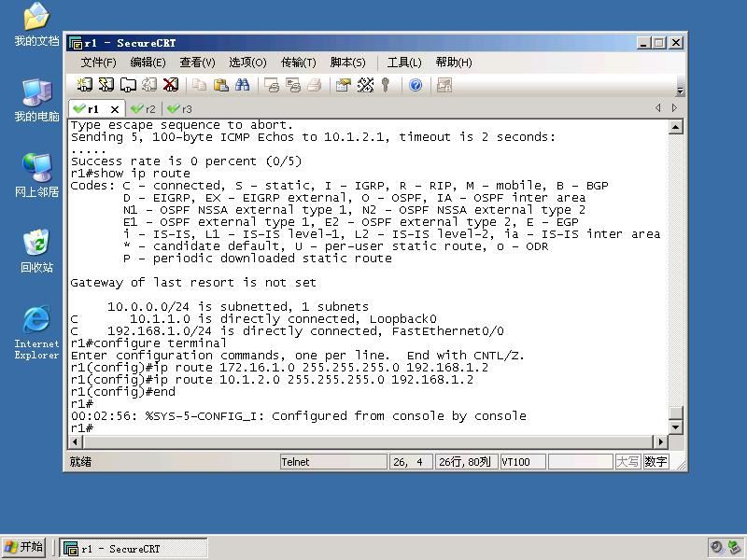747x560 pixels.
Task: Open the 帮助(H) menu
Action: tap(454, 63)
